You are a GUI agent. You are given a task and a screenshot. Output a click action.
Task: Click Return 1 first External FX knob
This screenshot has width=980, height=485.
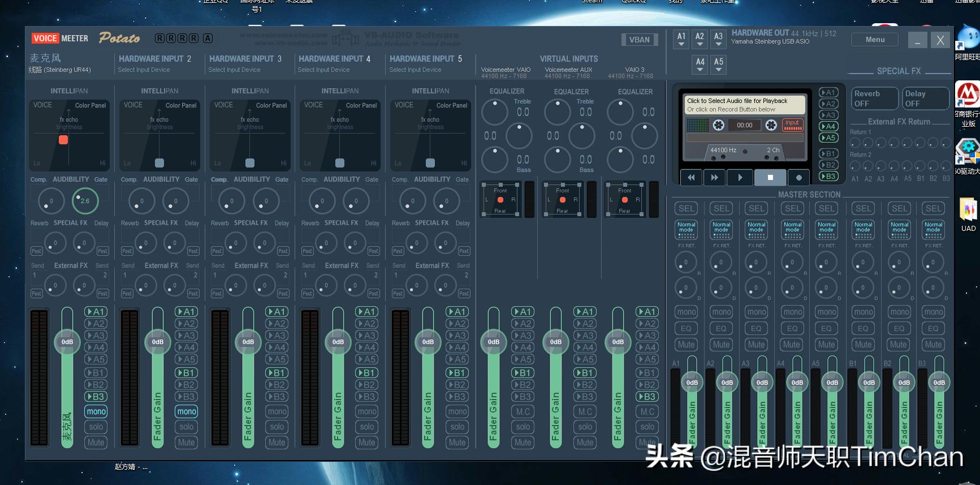(855, 143)
